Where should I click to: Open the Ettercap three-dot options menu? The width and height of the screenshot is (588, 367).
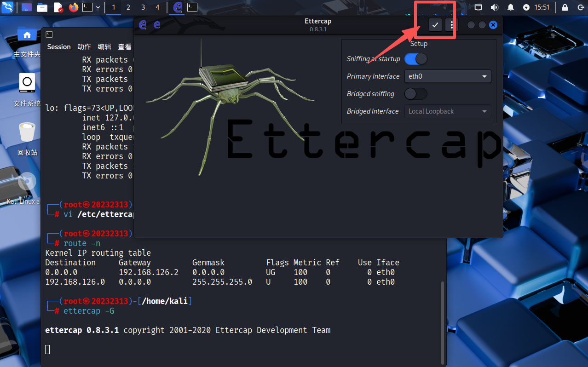[x=452, y=25]
